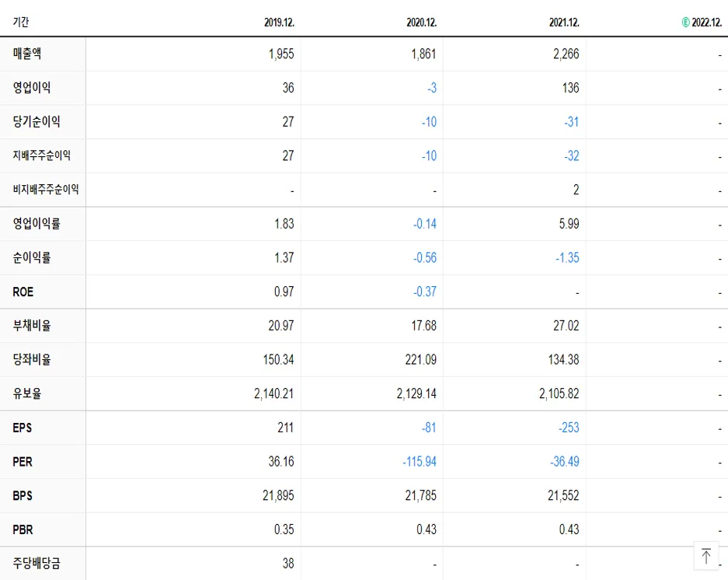This screenshot has height=580, width=728.
Task: Click the 영업이익률 value -0.14
Action: click(x=425, y=224)
